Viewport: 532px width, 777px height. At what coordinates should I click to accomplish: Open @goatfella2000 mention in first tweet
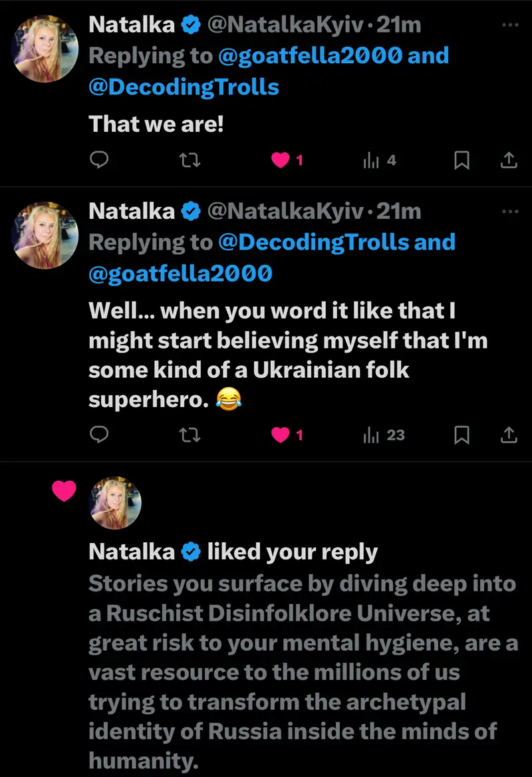[x=310, y=56]
